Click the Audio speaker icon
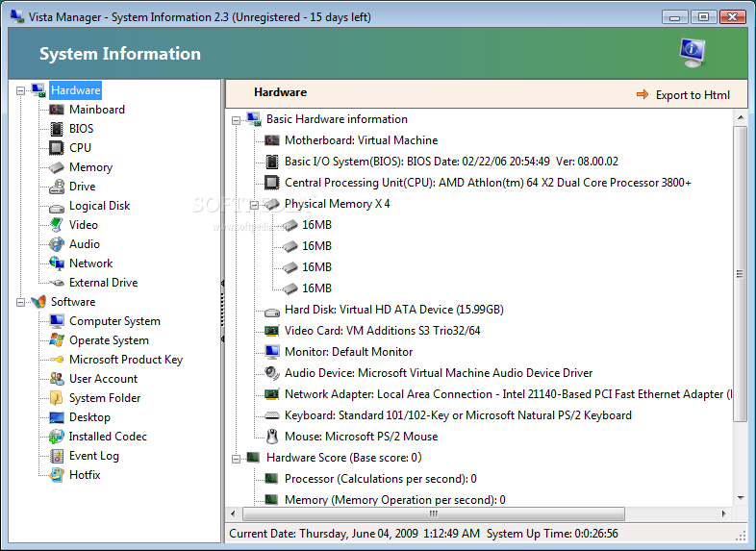The image size is (756, 551). tap(57, 244)
